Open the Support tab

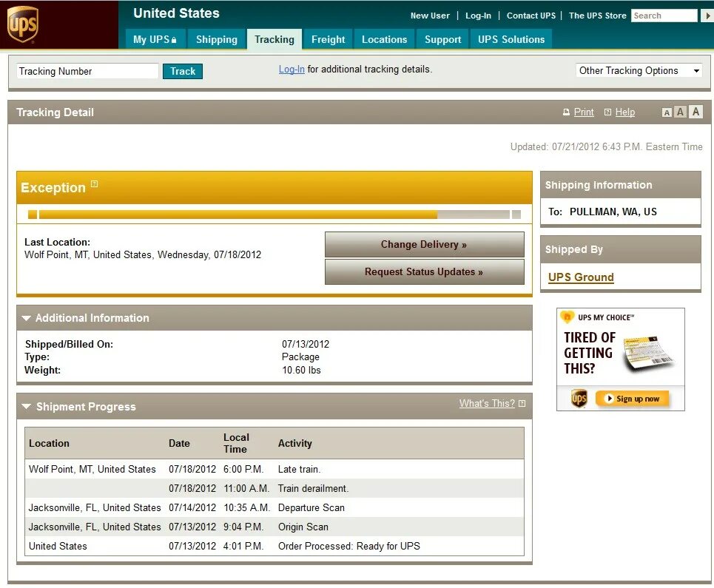click(x=442, y=39)
